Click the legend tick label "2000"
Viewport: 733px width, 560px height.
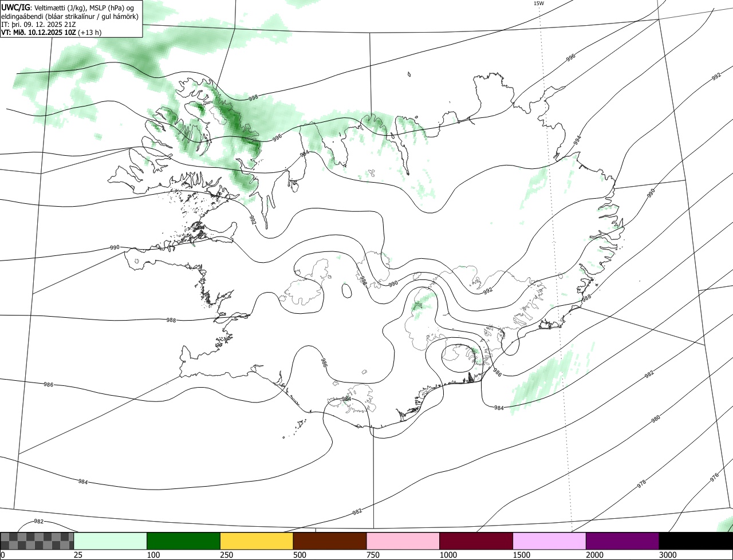pos(595,555)
